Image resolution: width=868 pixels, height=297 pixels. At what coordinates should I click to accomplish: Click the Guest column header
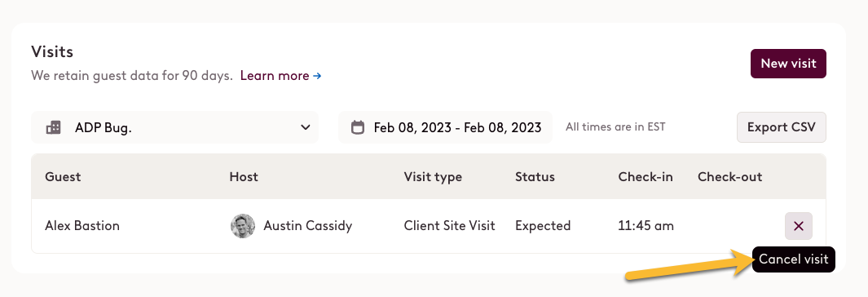click(63, 177)
